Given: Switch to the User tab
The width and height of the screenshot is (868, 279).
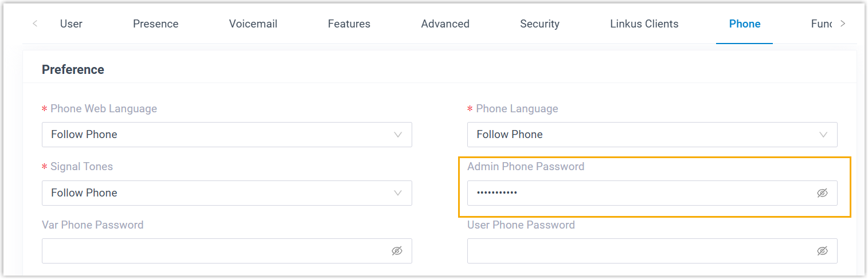Looking at the screenshot, I should (x=71, y=24).
